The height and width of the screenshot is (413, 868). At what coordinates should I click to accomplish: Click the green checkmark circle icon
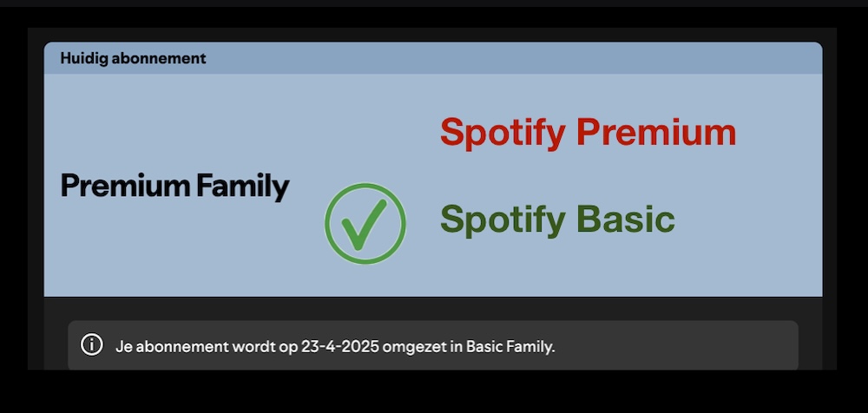(365, 224)
